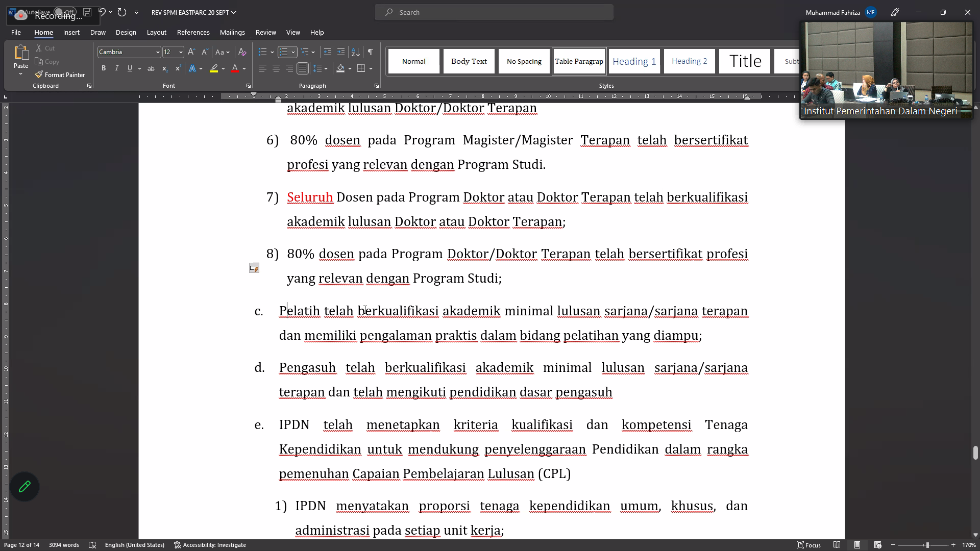Click Accessibility: Investigate in status bar
Viewport: 980px width, 551px height.
coord(210,545)
